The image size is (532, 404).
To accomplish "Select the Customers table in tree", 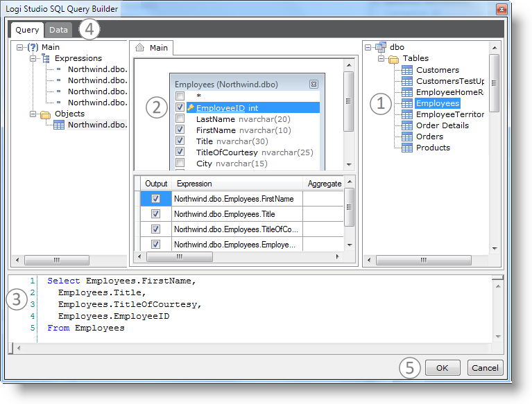I will [438, 70].
